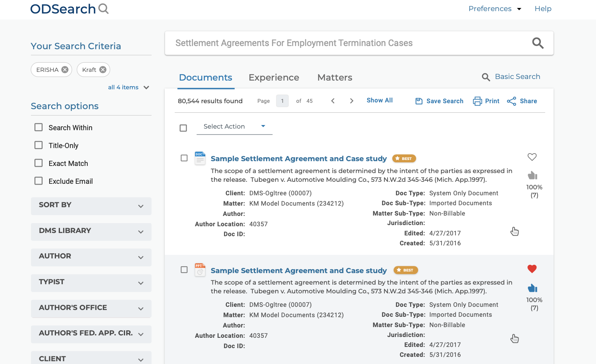
Task: Tick the select-all checkbox beside Select Action
Action: 183,128
